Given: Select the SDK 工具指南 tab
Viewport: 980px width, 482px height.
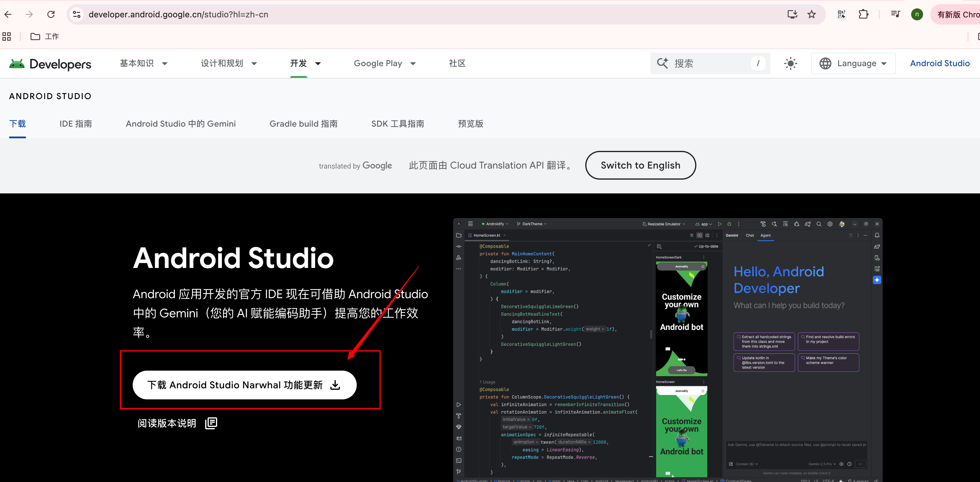Looking at the screenshot, I should pos(397,124).
